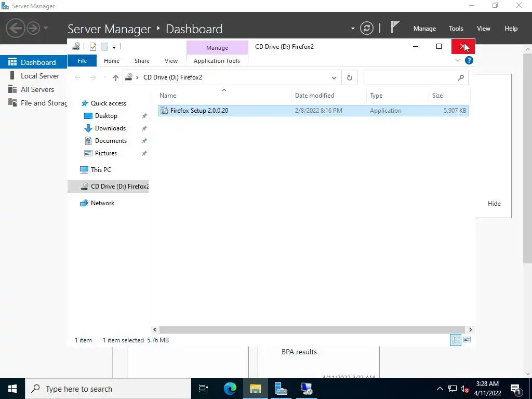Select the Firefox Setup 2.0.0.20 file

[x=313, y=111]
